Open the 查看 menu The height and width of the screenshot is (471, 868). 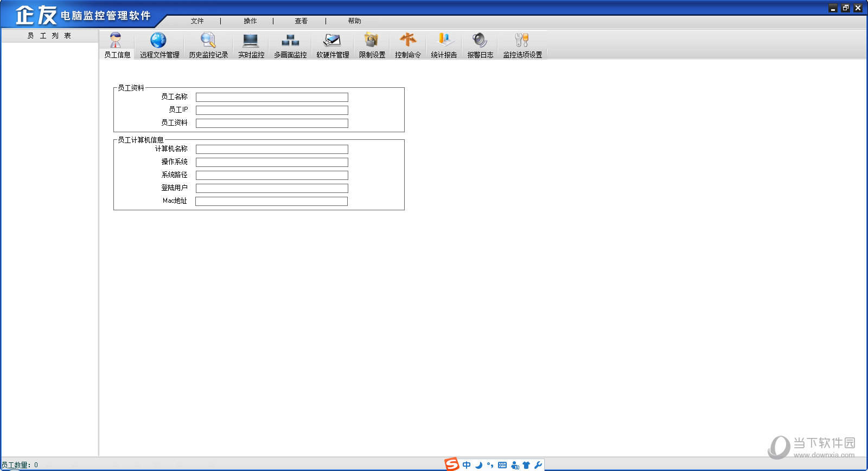point(301,21)
